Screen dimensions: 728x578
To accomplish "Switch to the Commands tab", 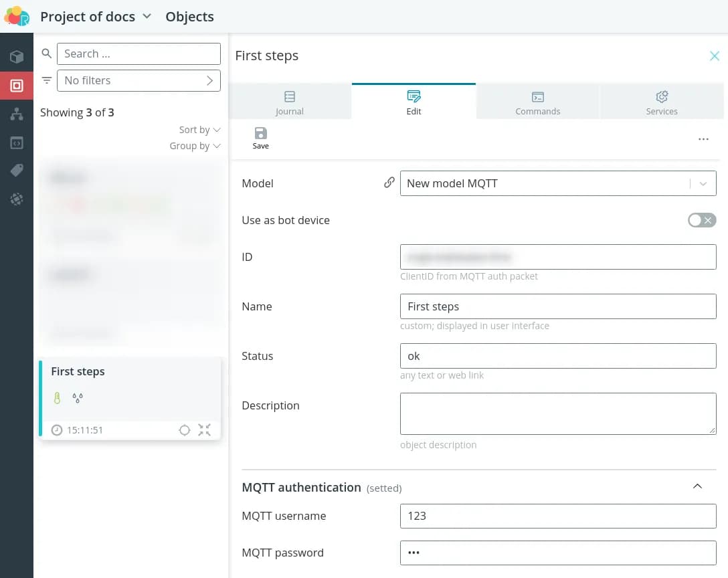I will click(537, 102).
